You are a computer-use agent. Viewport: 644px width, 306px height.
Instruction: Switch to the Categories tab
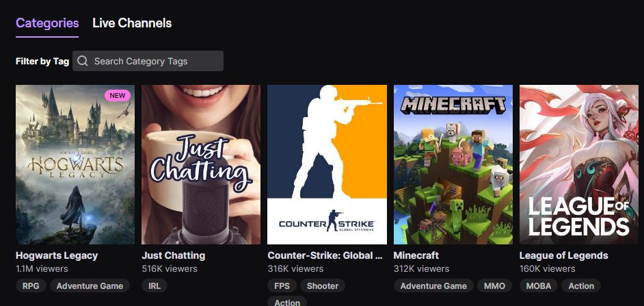click(47, 23)
